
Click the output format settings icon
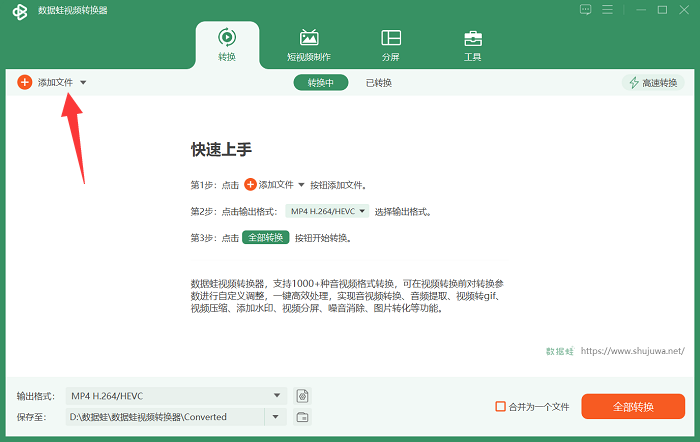coord(303,396)
